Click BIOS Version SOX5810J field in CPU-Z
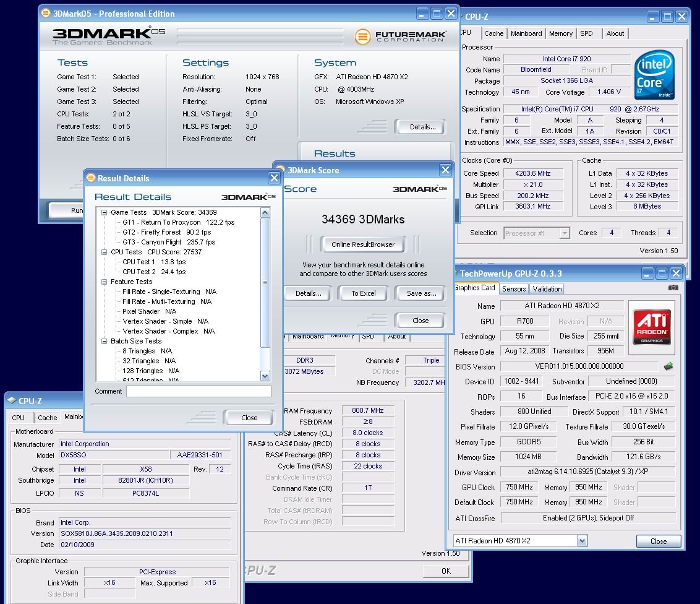 click(145, 533)
